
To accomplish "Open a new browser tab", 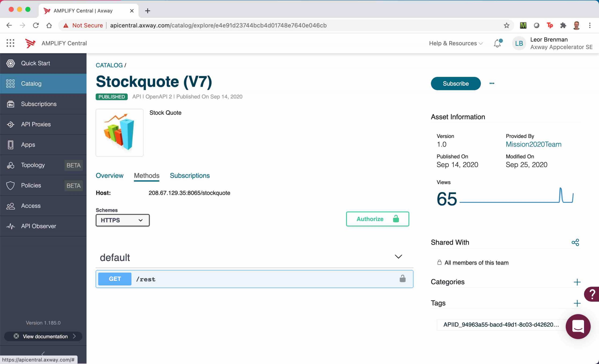I will 148,11.
